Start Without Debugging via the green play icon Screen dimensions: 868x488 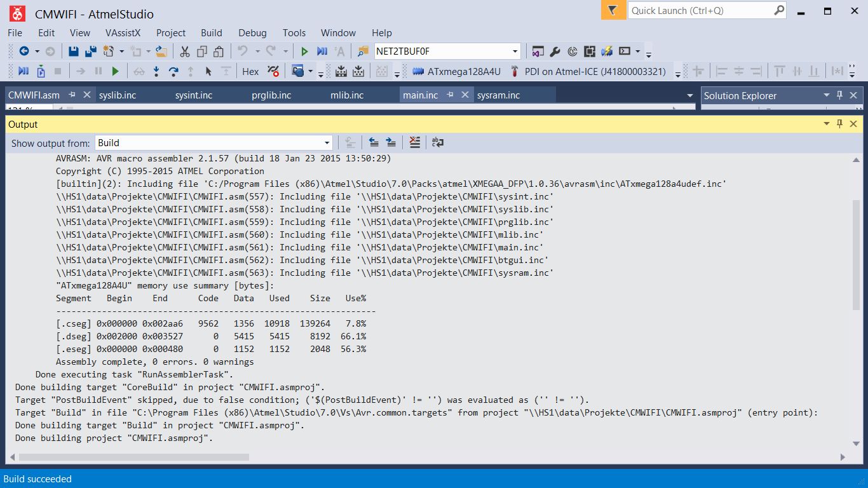tap(304, 51)
